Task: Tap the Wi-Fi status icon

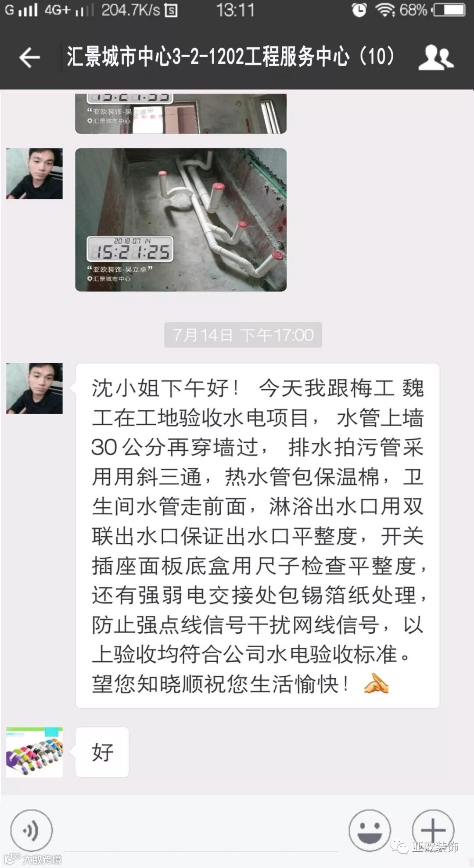Action: click(384, 10)
